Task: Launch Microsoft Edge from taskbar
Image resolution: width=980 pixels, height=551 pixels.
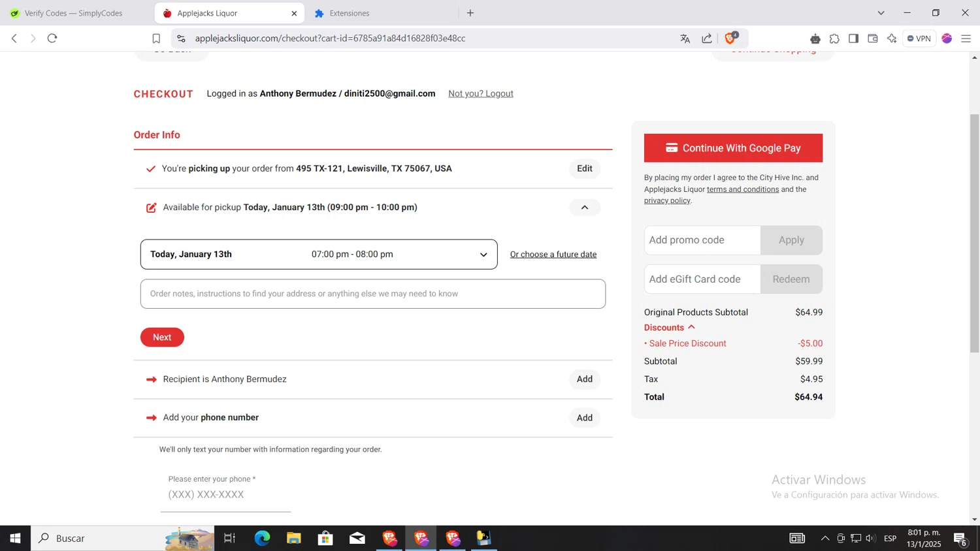Action: pyautogui.click(x=262, y=538)
